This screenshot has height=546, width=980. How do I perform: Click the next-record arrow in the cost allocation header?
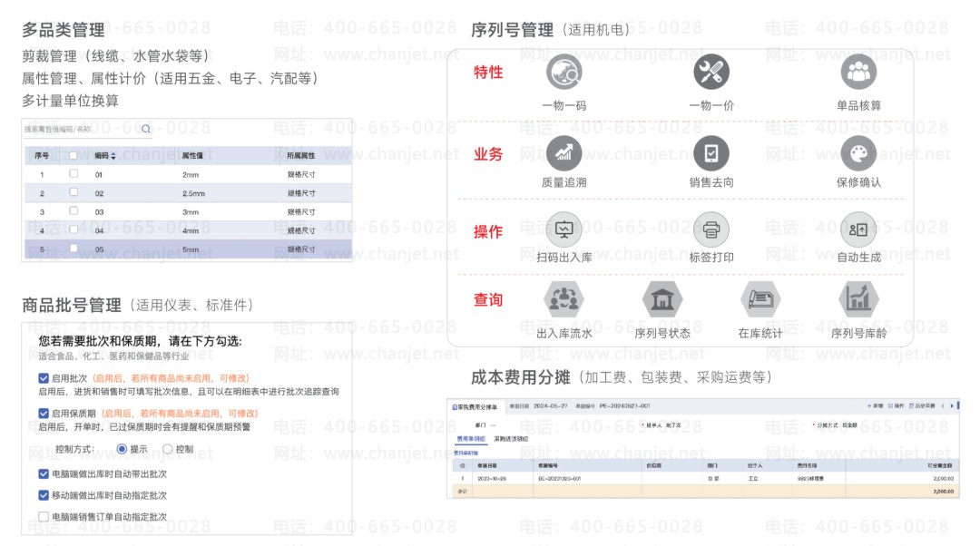[x=952, y=406]
